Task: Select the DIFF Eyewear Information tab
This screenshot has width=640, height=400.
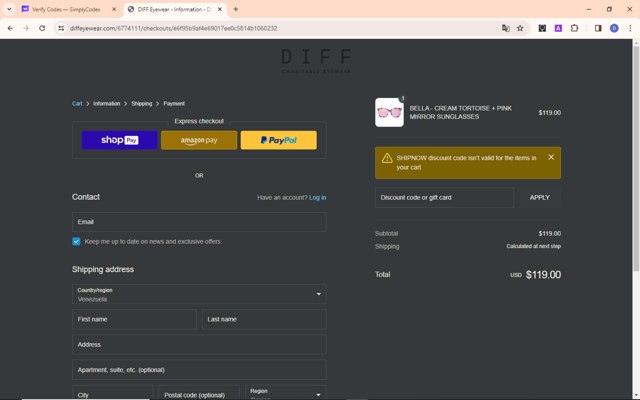Action: [175, 9]
